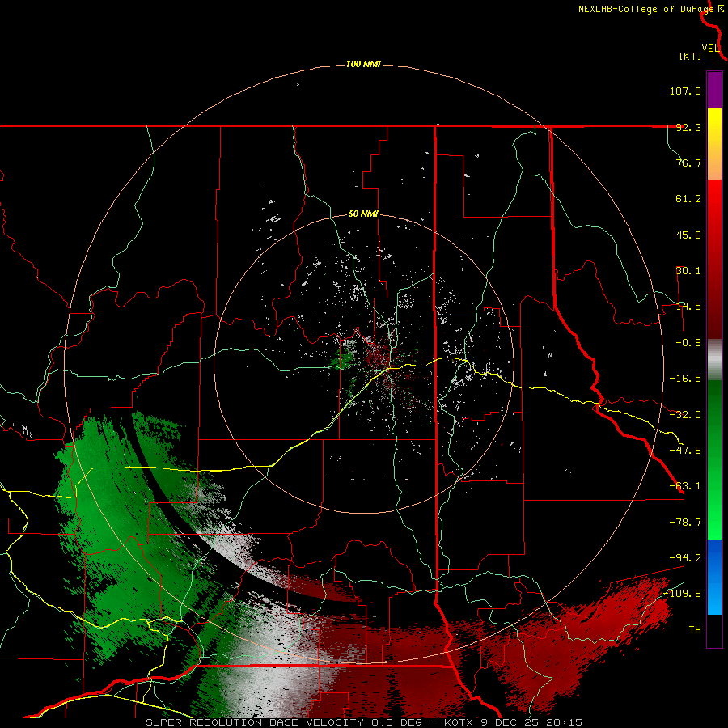This screenshot has width=728, height=728.
Task: Click the -16.5 legend value
Action: pyautogui.click(x=685, y=379)
